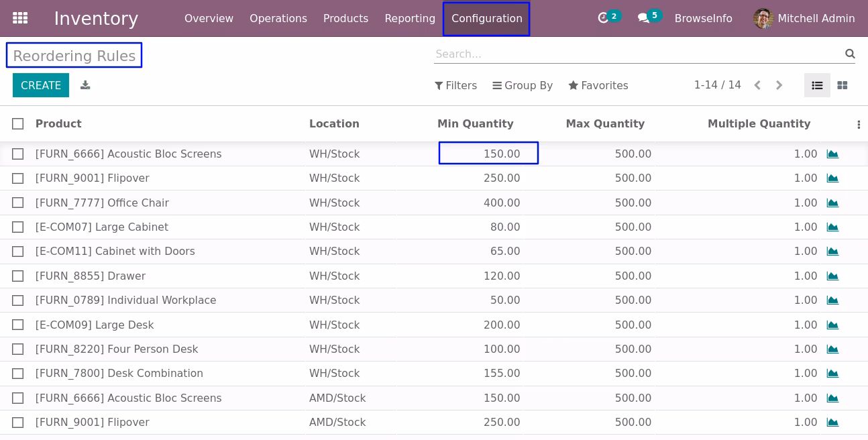The image size is (868, 440).
Task: Open the apps grid menu icon
Action: [20, 18]
